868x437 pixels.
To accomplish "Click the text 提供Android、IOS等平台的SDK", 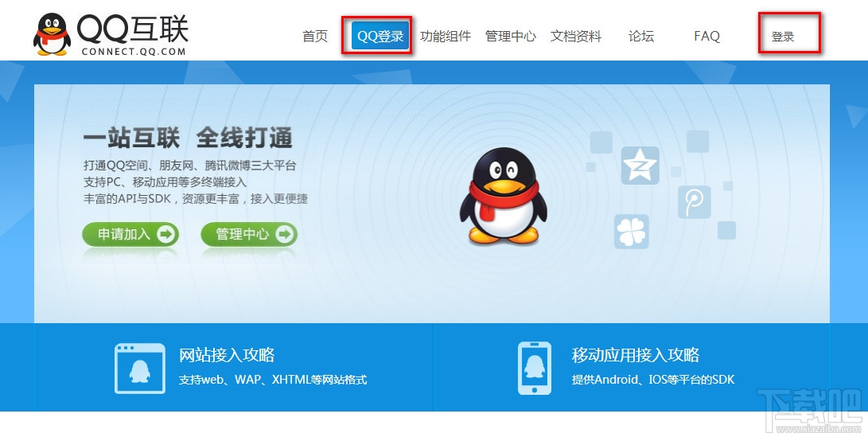I will point(653,380).
